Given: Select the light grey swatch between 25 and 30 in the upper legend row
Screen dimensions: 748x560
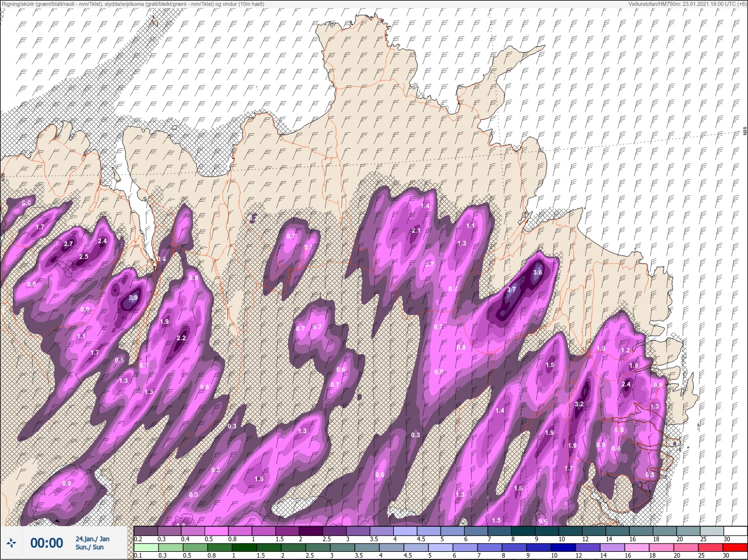Looking at the screenshot, I should coord(712,531).
